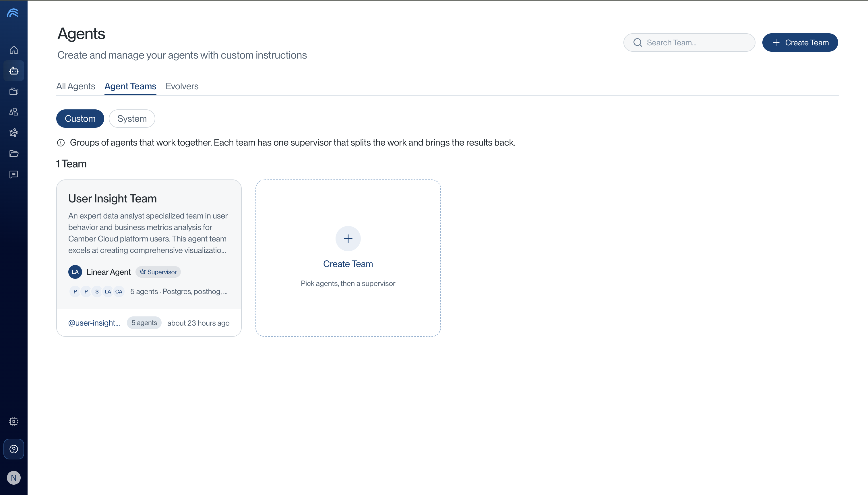Open the stacked folders icon in the sidebar
Screen dimensions: 868x495
coord(13,91)
